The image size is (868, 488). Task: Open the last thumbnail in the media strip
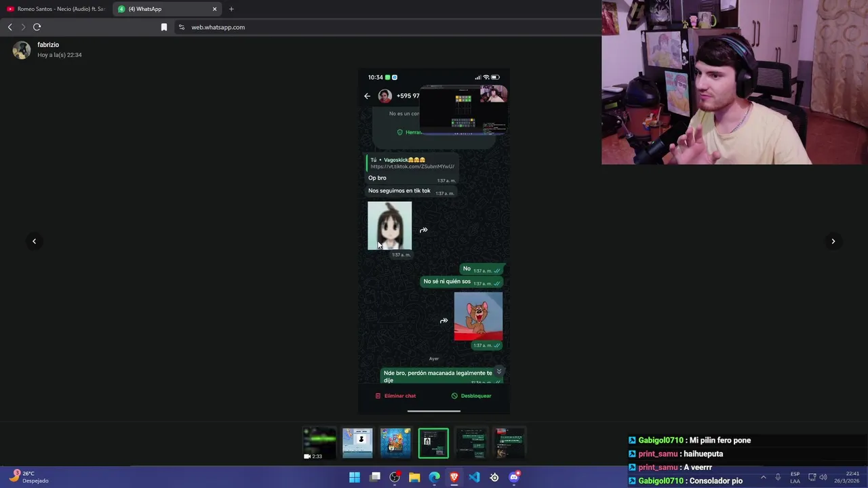[509, 443]
